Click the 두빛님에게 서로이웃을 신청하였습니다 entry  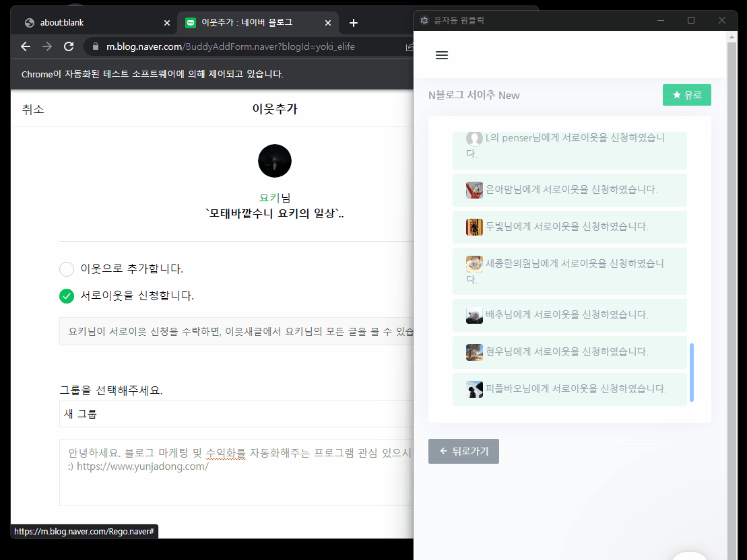tap(570, 227)
